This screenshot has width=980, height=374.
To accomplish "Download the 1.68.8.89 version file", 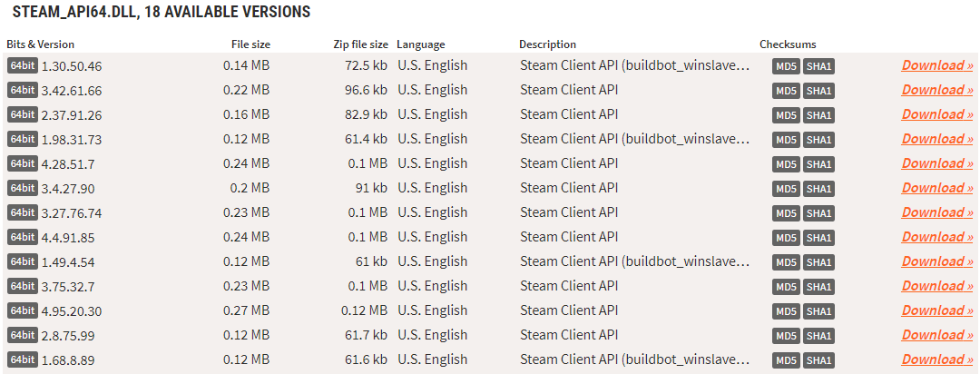I will tap(936, 359).
